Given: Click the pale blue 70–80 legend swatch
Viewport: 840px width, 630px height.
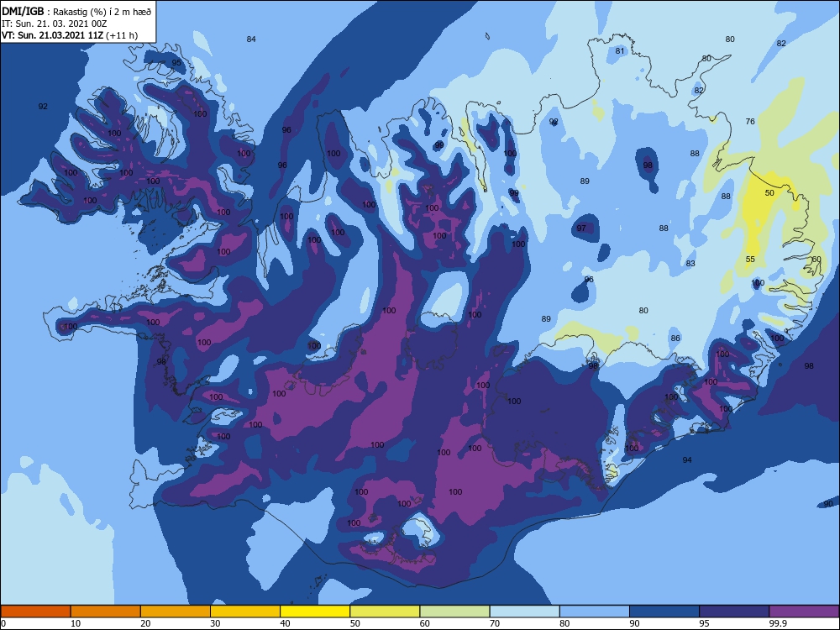Looking at the screenshot, I should click(524, 612).
